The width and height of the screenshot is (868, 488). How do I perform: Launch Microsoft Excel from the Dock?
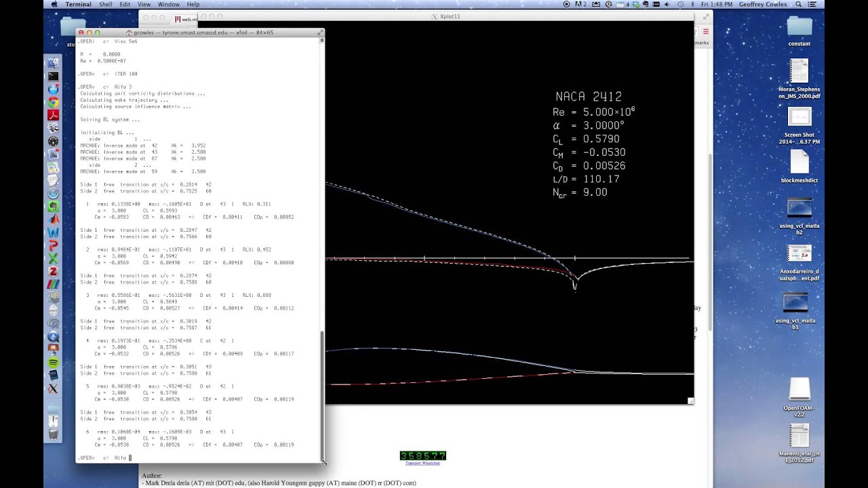53,258
